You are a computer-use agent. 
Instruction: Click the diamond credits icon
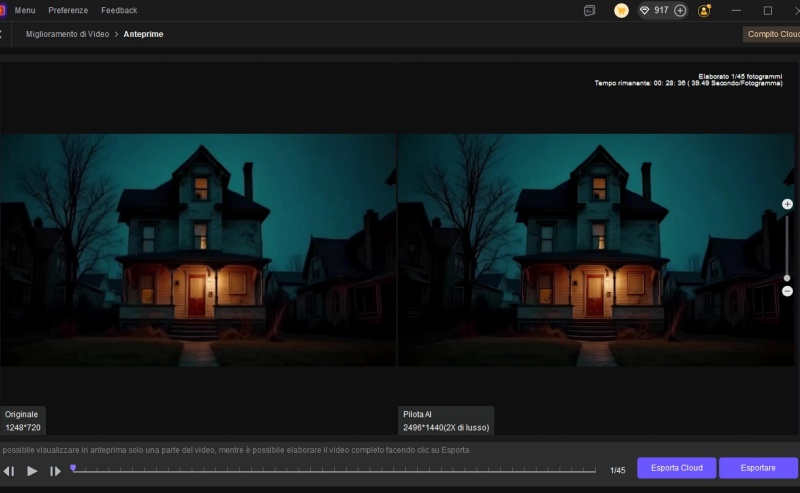tap(645, 10)
